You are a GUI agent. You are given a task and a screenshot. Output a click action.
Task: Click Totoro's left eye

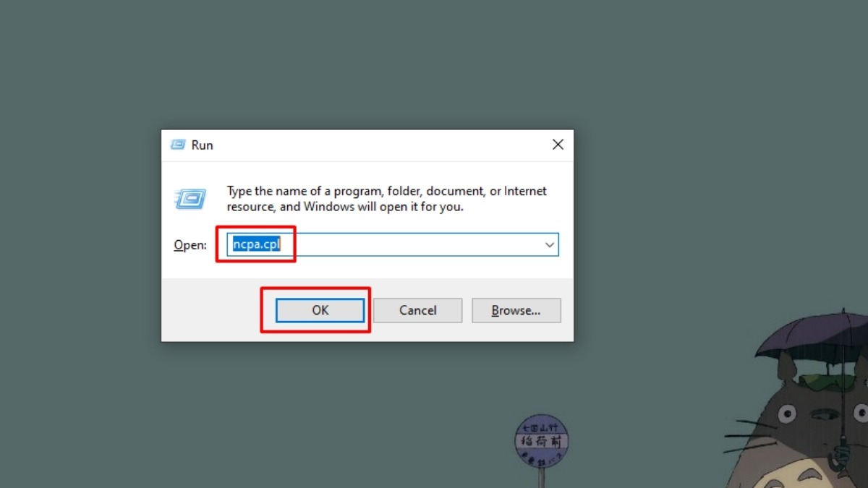coord(786,414)
